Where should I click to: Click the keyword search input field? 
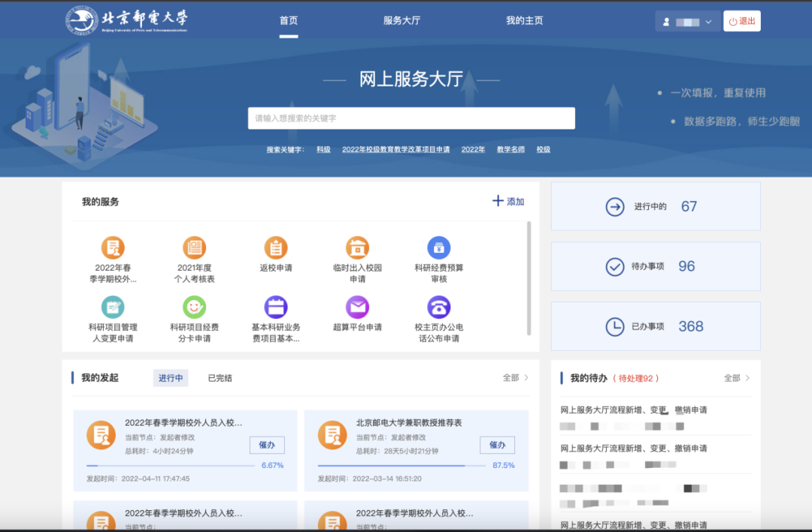click(411, 118)
